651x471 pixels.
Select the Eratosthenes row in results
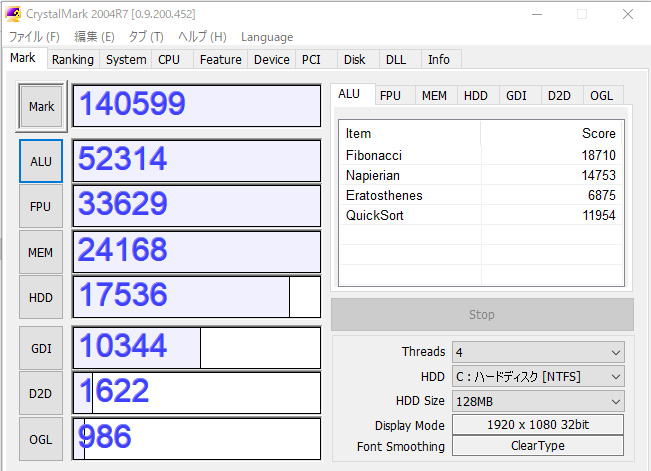481,195
